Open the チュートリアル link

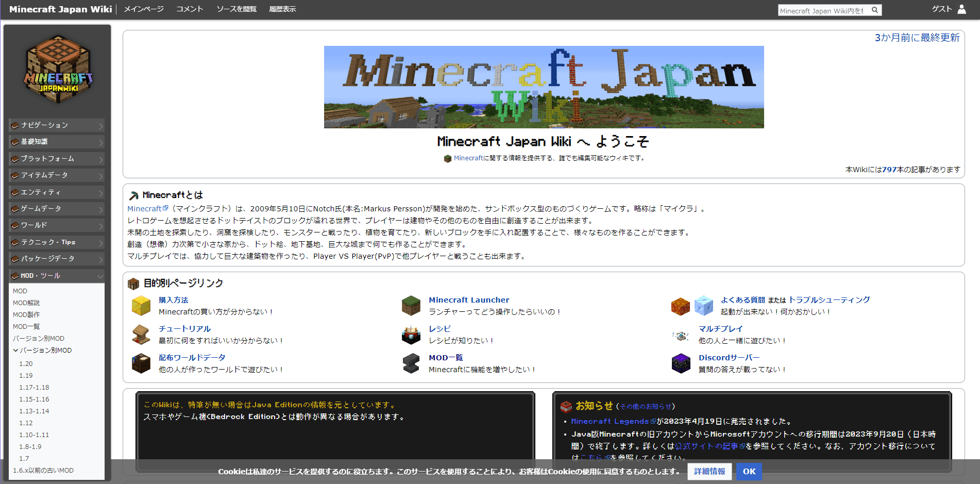184,329
